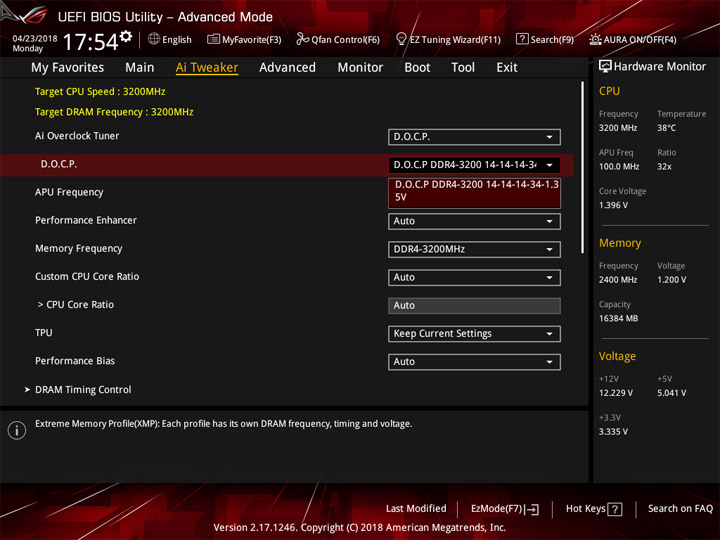720x540 pixels.
Task: Open the Tool tab
Action: pos(463,68)
